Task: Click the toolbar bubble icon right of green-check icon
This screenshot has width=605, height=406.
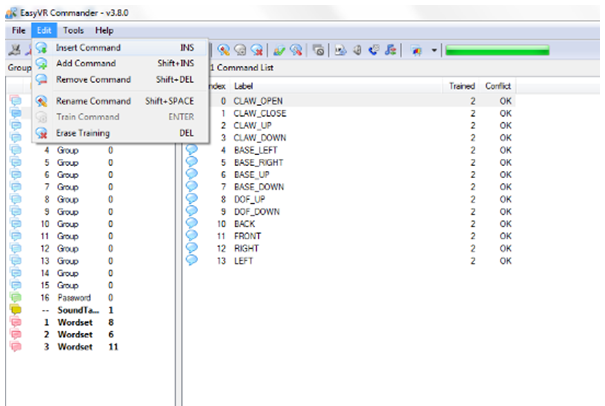Action: tap(296, 50)
